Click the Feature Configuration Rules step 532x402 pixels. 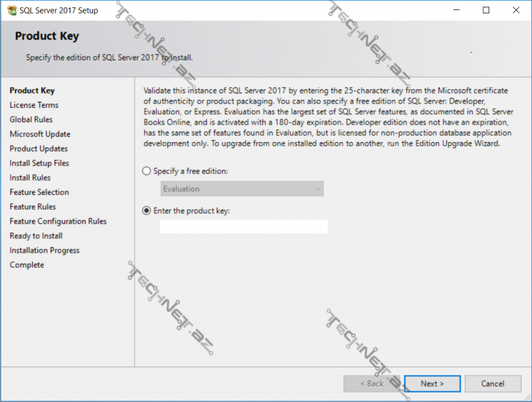(58, 221)
